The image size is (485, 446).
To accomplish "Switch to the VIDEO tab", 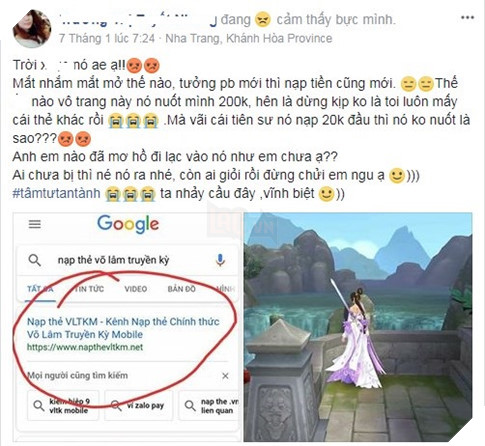I will (136, 289).
